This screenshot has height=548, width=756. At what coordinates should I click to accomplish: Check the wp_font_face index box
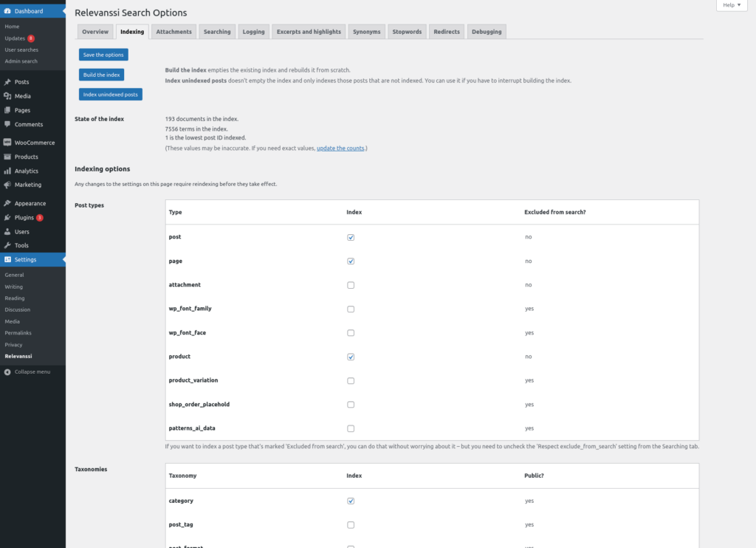click(x=351, y=333)
